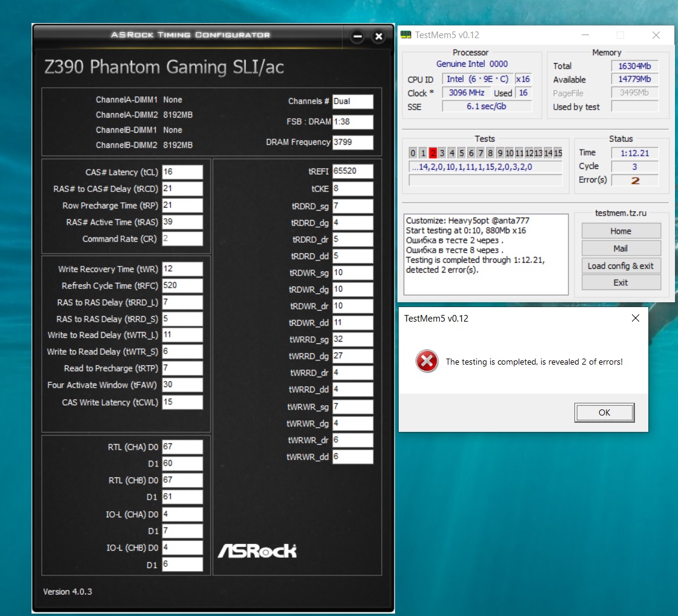Click the Channels # field showing Dual

pyautogui.click(x=353, y=101)
